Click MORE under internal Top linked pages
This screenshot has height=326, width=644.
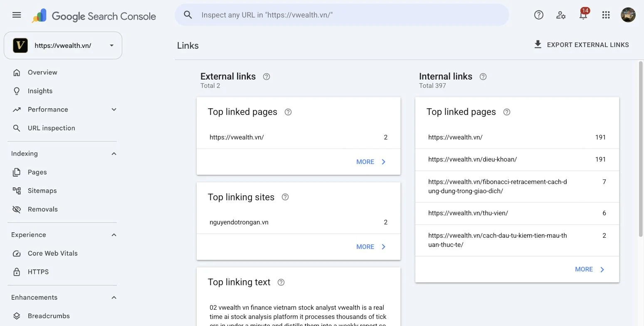590,269
